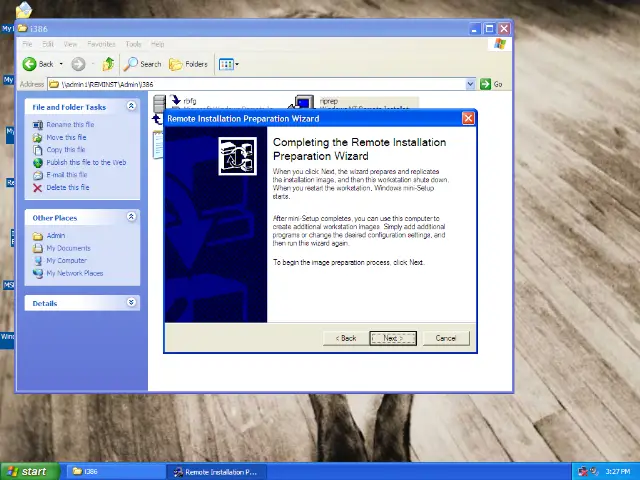Open the File menu
640x480 pixels.
pos(27,44)
